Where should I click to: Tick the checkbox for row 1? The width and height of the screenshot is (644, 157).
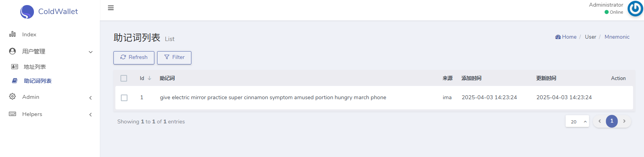click(124, 98)
